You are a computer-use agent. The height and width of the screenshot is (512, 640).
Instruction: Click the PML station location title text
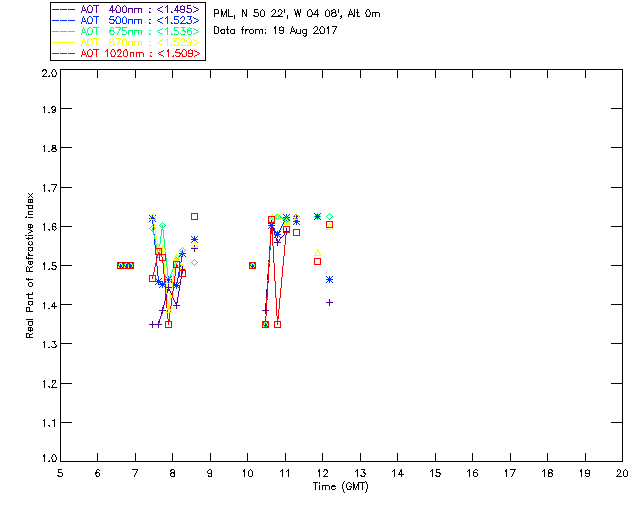pos(297,13)
